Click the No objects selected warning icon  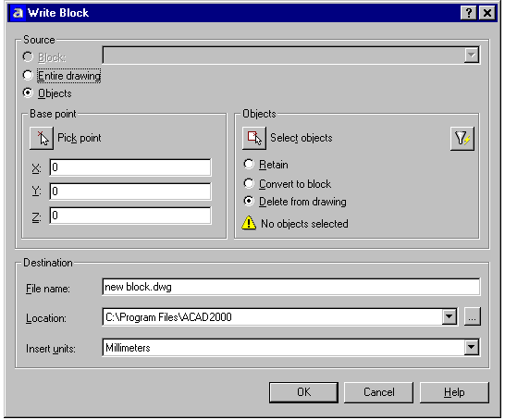click(249, 223)
